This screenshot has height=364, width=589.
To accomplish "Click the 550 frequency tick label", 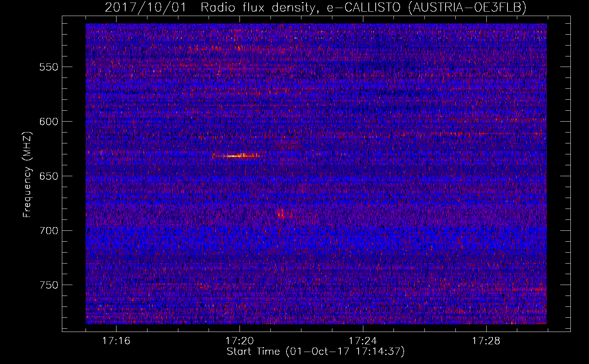I will [49, 67].
